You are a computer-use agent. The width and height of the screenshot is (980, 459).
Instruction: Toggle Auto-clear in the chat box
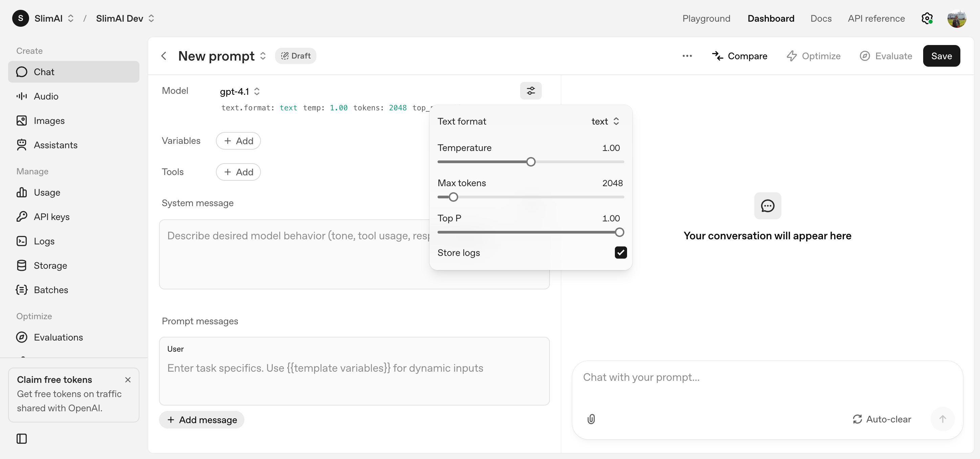click(882, 419)
